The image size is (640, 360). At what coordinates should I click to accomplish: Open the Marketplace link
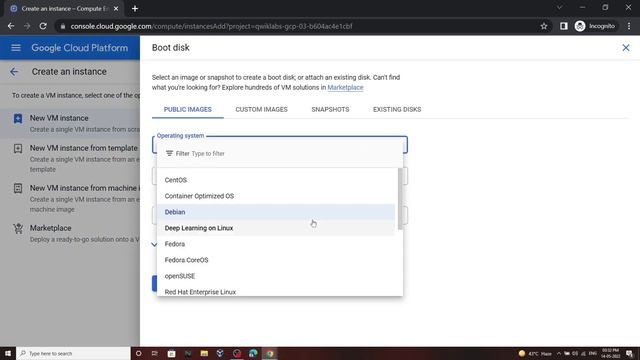(x=345, y=87)
